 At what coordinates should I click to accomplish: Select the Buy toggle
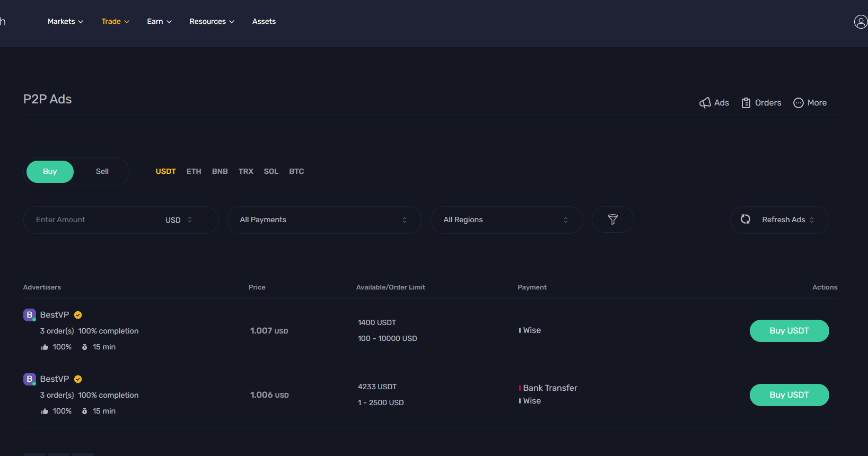[x=50, y=172]
